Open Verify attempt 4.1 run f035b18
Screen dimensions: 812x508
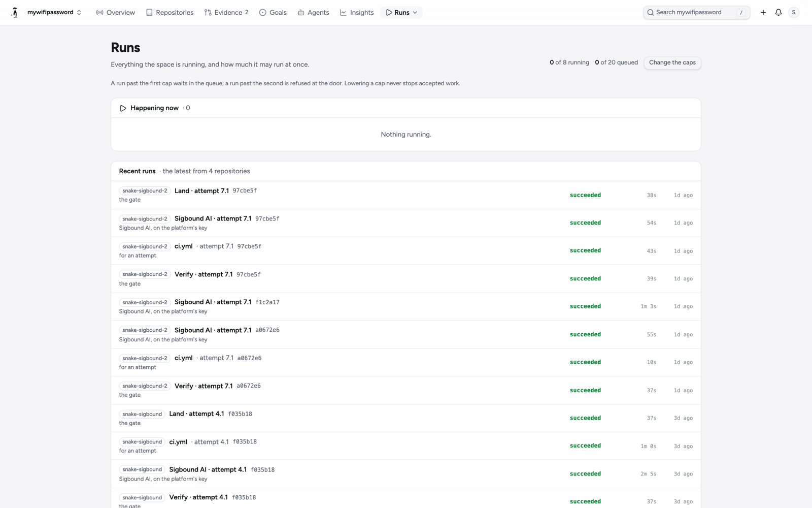tap(405, 498)
